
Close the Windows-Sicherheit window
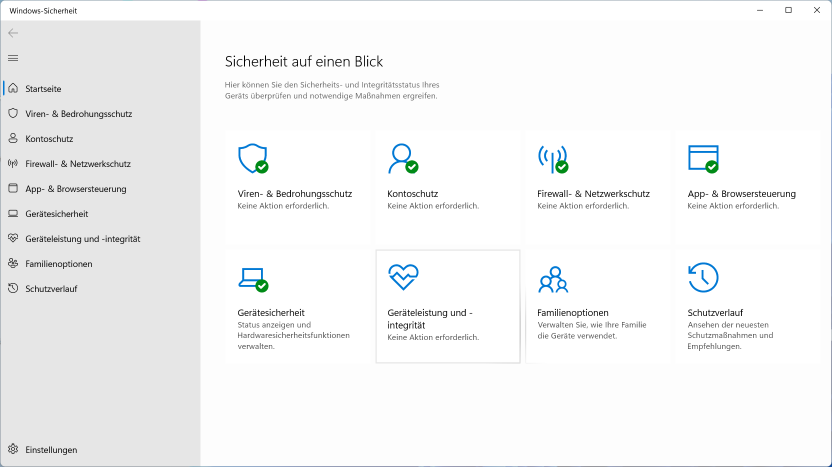(x=817, y=10)
